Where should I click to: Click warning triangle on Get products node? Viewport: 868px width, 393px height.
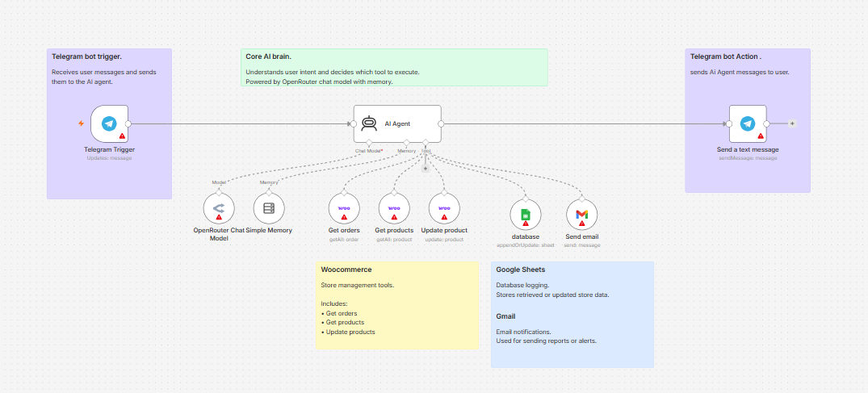(x=394, y=218)
